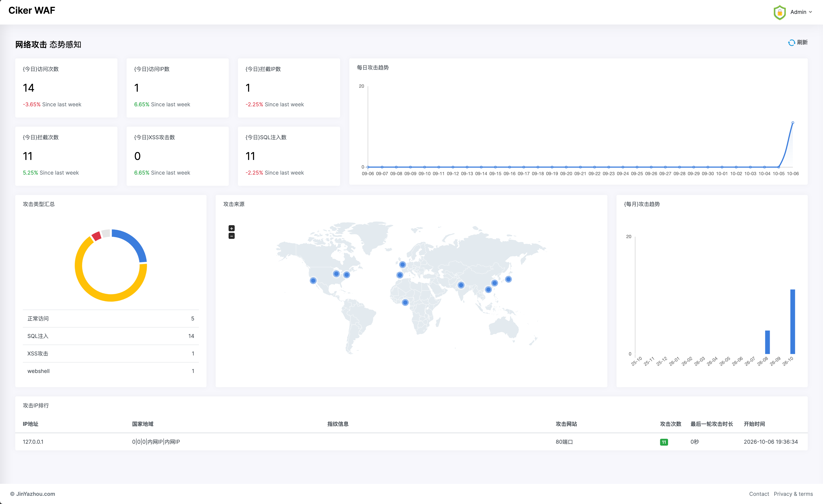Click IP address 127.0.0.1 cell
This screenshot has width=823, height=504.
33,442
